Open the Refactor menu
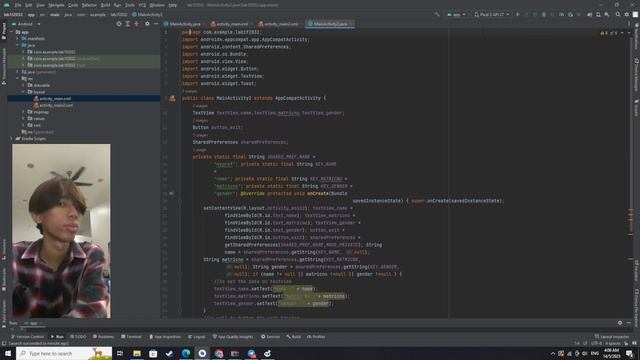 pos(89,5)
